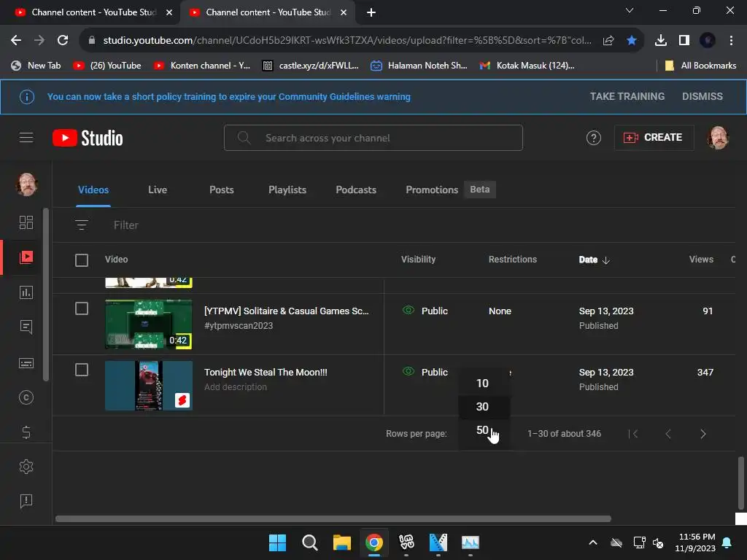Click the horizontal scrollbar at page bottom
This screenshot has height=560, width=747.
(333, 518)
